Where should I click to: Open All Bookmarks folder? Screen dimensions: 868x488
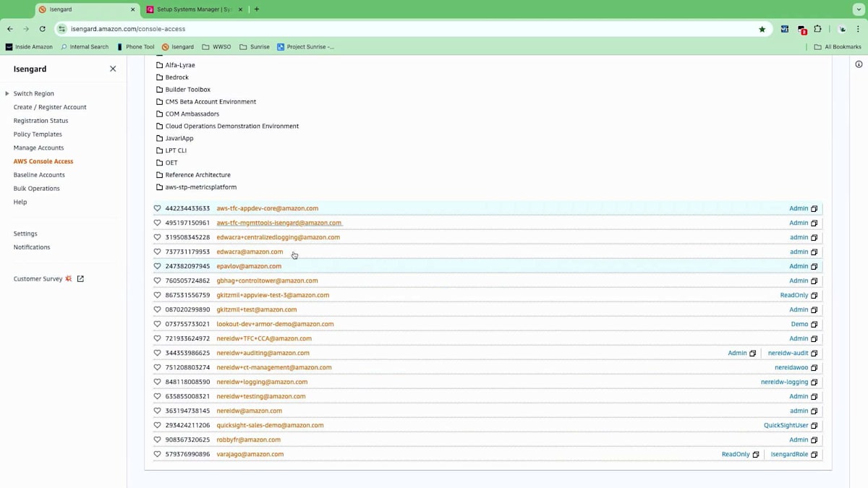[x=838, y=47]
